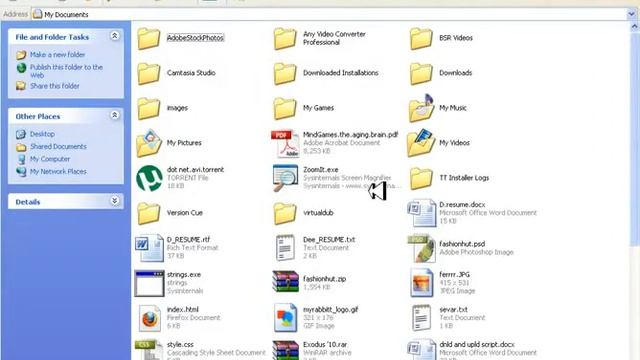640x360 pixels.
Task: Click the style.css file icon
Action: point(148,350)
